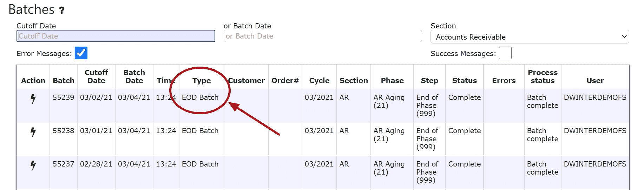Enable the Success Messages checkbox
The image size is (644, 190).
click(505, 53)
